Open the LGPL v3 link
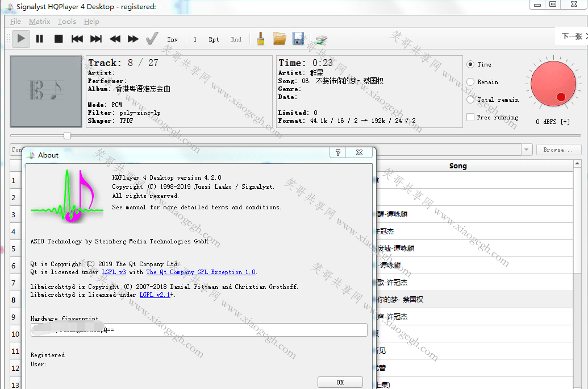 point(114,272)
